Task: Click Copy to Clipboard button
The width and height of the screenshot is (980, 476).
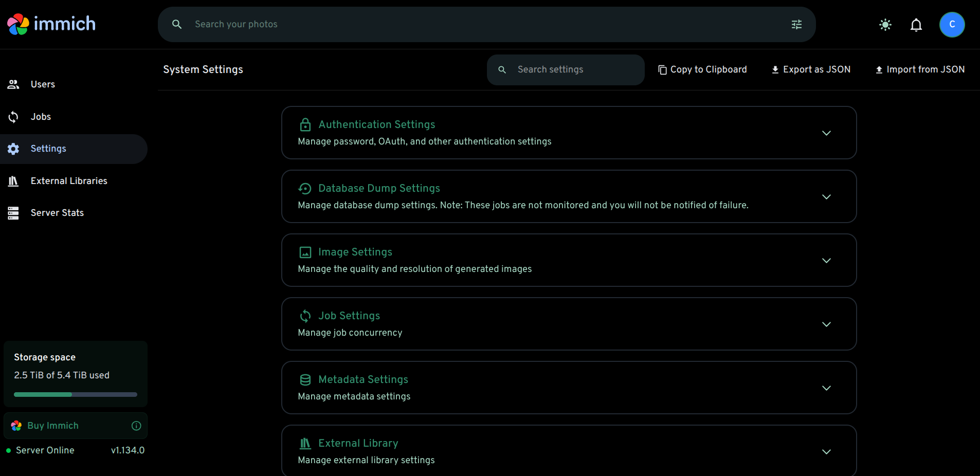Action: click(x=702, y=69)
